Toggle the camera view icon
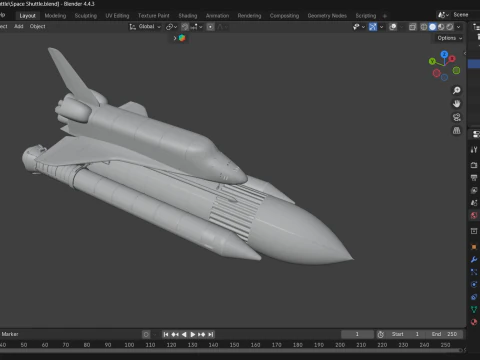This screenshot has height=360, width=480. click(x=457, y=117)
